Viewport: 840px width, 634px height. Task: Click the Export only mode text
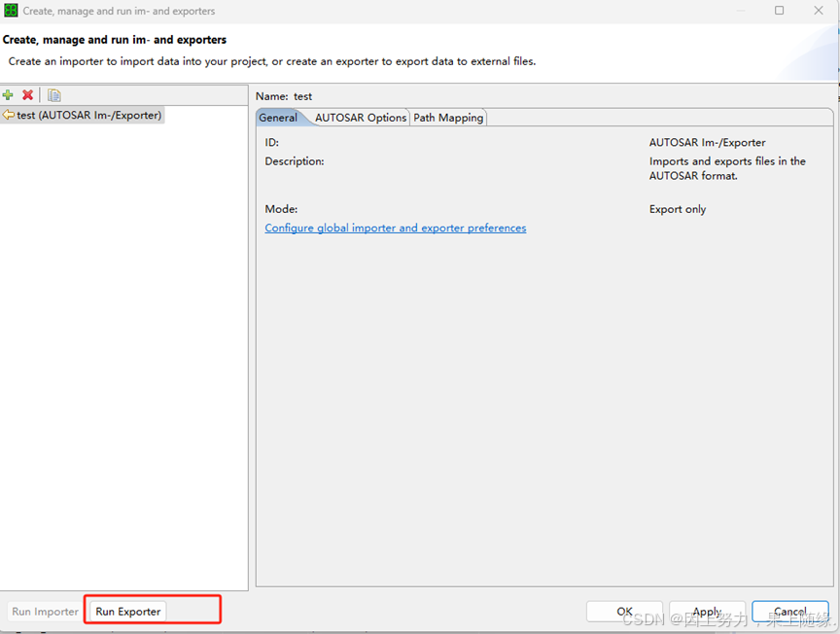pyautogui.click(x=678, y=209)
